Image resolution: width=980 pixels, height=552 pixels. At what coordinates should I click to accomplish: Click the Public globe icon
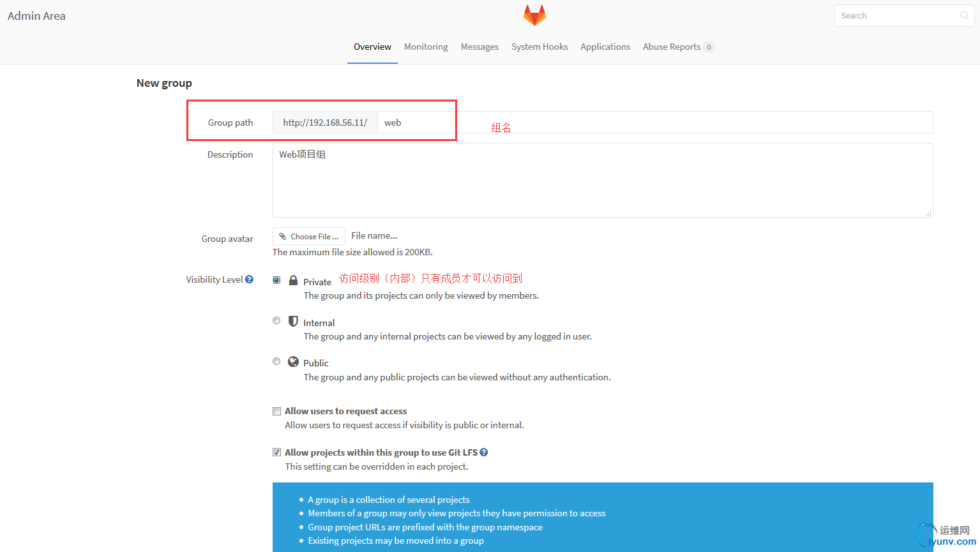[x=293, y=362]
